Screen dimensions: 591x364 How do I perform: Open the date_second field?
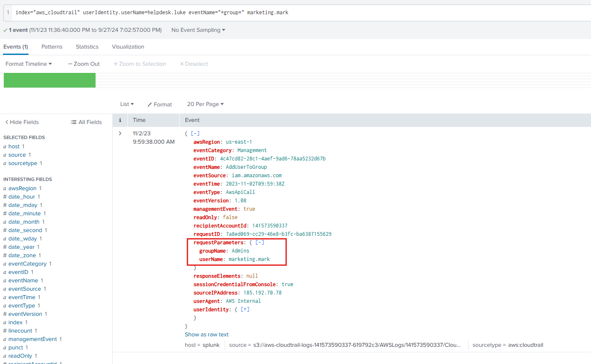(x=25, y=230)
